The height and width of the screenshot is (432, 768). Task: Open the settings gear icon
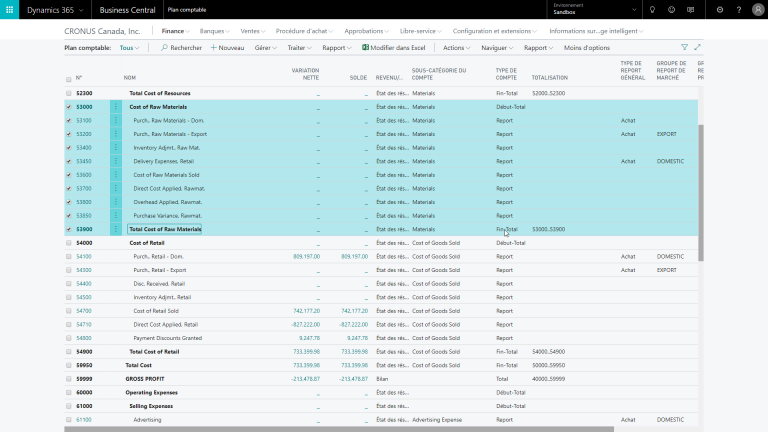coord(720,9)
